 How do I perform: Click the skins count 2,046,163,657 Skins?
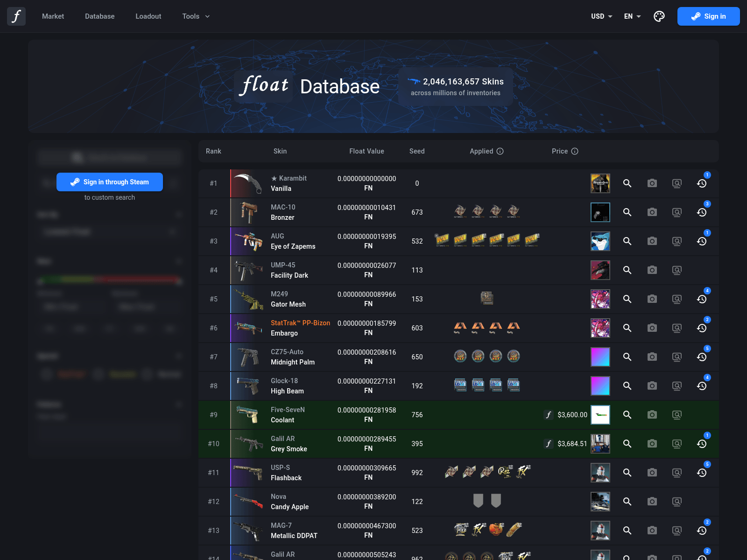tap(463, 82)
